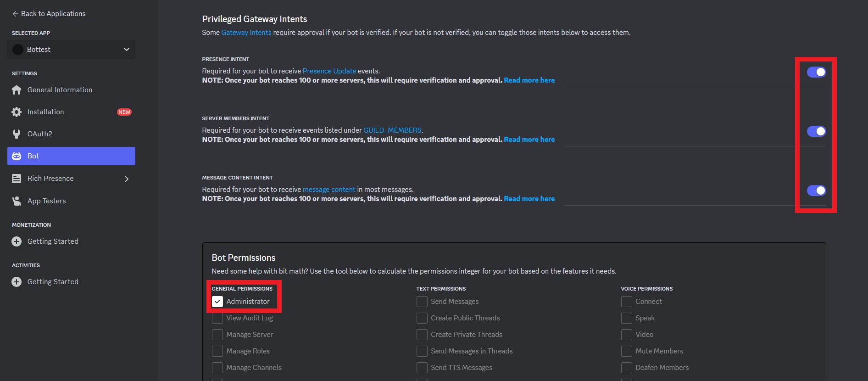This screenshot has height=381, width=868.
Task: Expand the Rich Presence submenu chevron
Action: click(x=127, y=179)
